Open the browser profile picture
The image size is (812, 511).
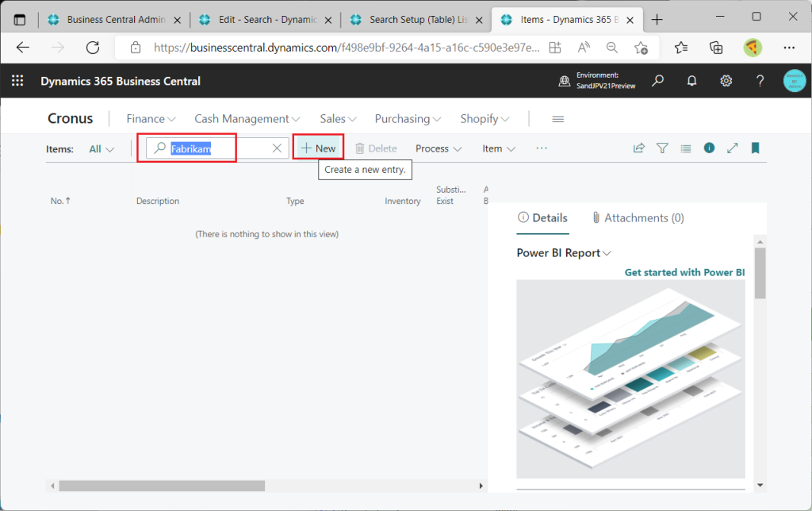click(753, 48)
